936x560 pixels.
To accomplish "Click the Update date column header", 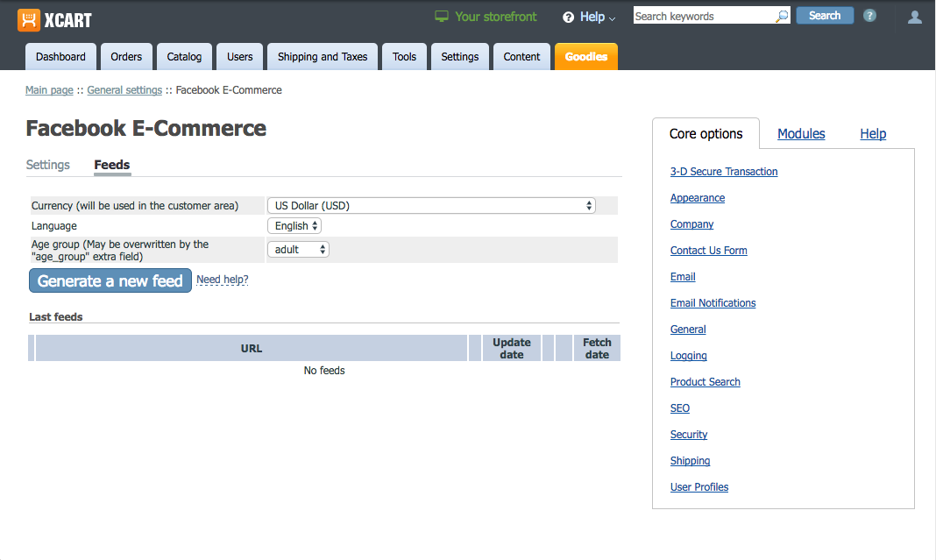I will 512,348.
